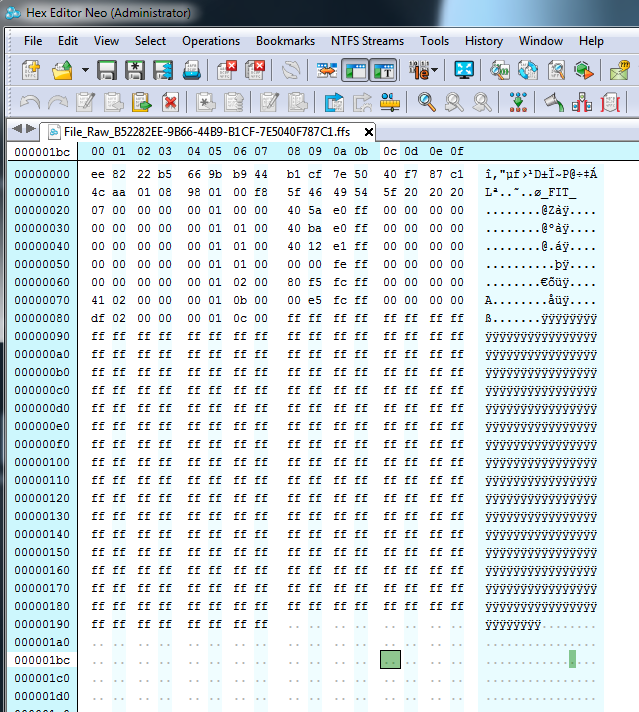
Task: Create a new file with toolbar icon
Action: [31, 70]
